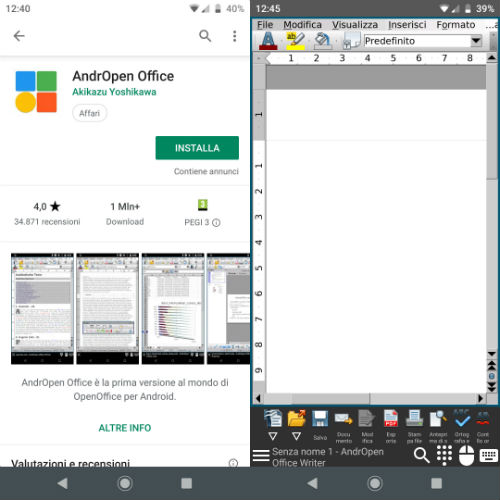Tap Android Recents button under Writer
The image size is (500, 500).
point(436,483)
